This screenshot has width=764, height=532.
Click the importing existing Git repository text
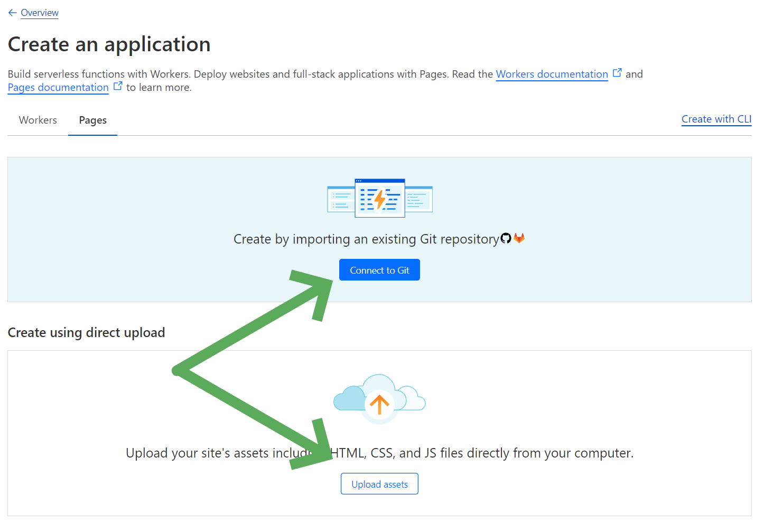pyautogui.click(x=366, y=239)
